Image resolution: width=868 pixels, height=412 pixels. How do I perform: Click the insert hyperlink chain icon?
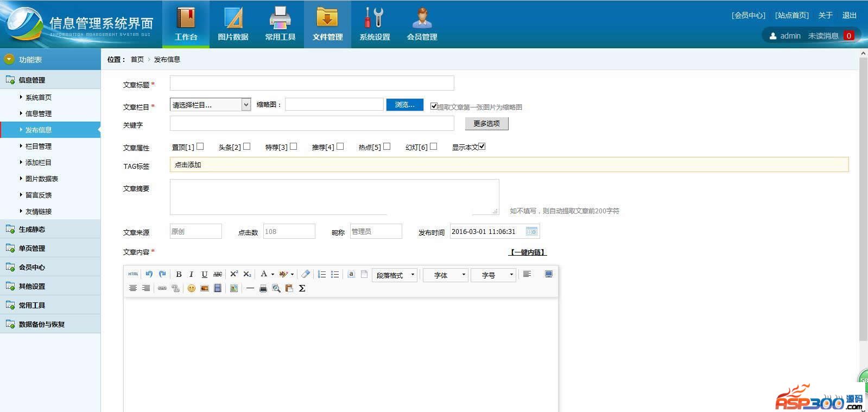point(162,289)
